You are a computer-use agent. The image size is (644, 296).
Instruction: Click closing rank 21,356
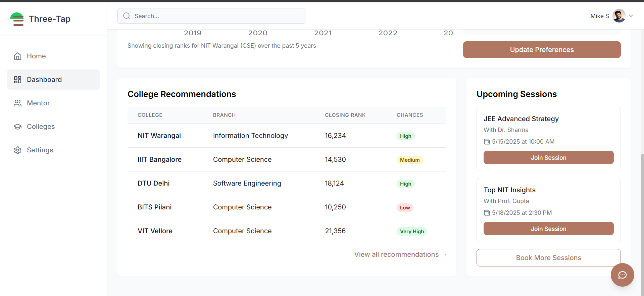(x=335, y=231)
